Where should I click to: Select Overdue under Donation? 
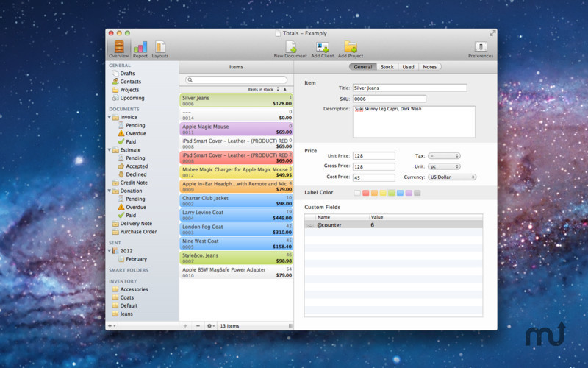(x=132, y=207)
